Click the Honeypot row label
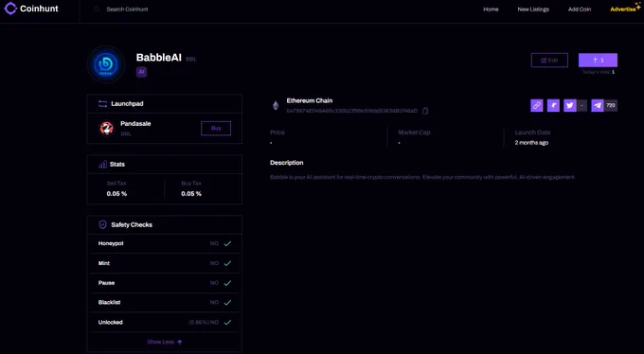644x354 pixels. coord(111,243)
